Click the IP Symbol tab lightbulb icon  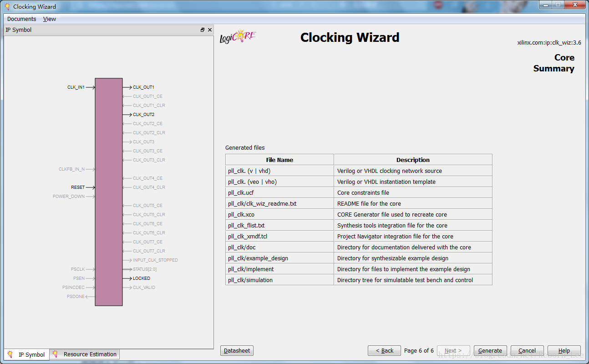(10, 354)
